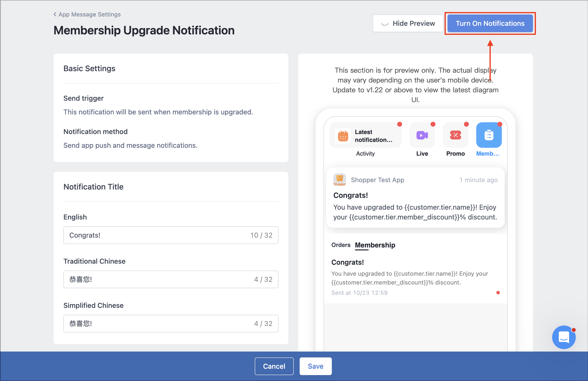Click the back chevron beside App Message Settings
The image size is (588, 381).
tap(55, 14)
